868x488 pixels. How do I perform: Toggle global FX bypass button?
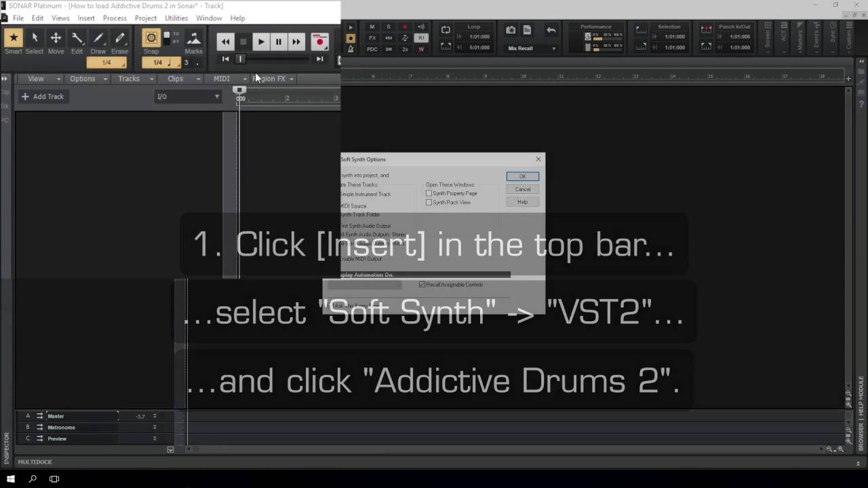coord(372,38)
